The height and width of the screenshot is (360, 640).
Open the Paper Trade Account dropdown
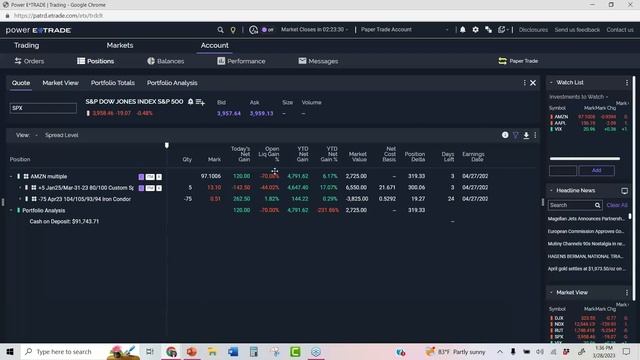pyautogui.click(x=405, y=30)
